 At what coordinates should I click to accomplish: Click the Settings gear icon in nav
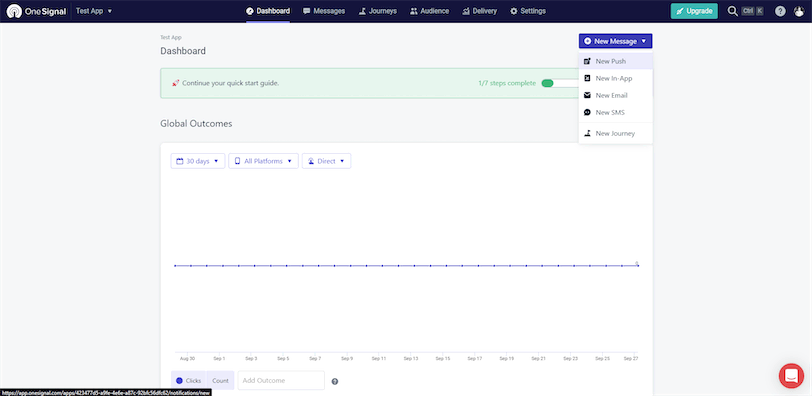(x=514, y=11)
